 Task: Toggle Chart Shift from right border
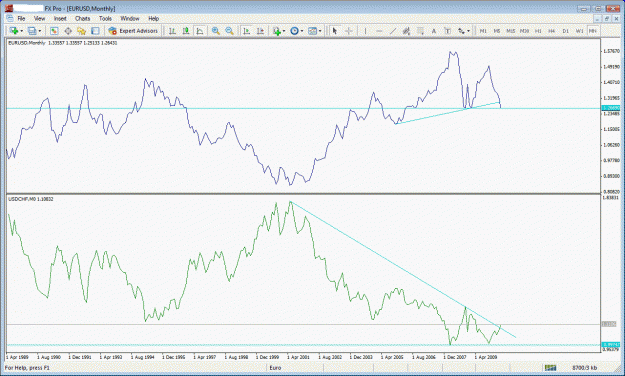[260, 31]
